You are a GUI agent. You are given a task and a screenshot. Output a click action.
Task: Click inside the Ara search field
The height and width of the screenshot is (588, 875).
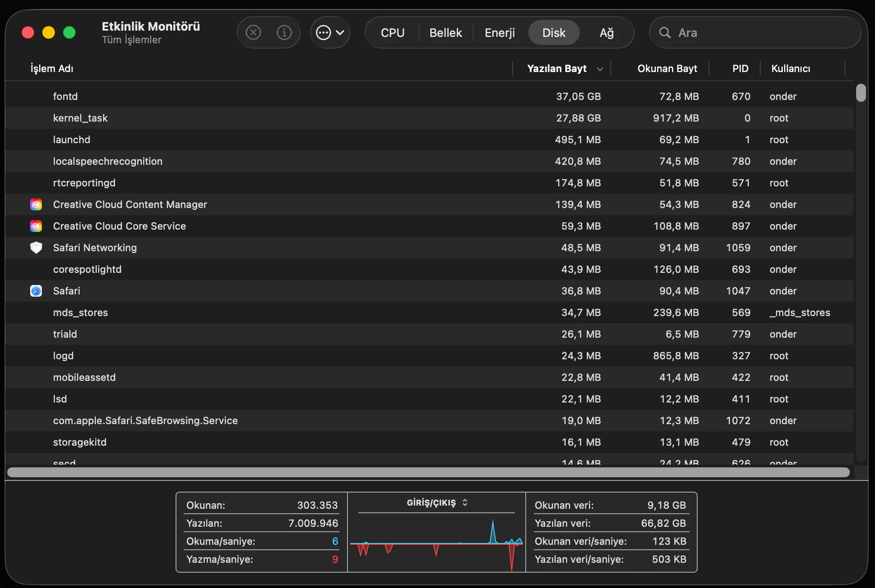pos(761,32)
